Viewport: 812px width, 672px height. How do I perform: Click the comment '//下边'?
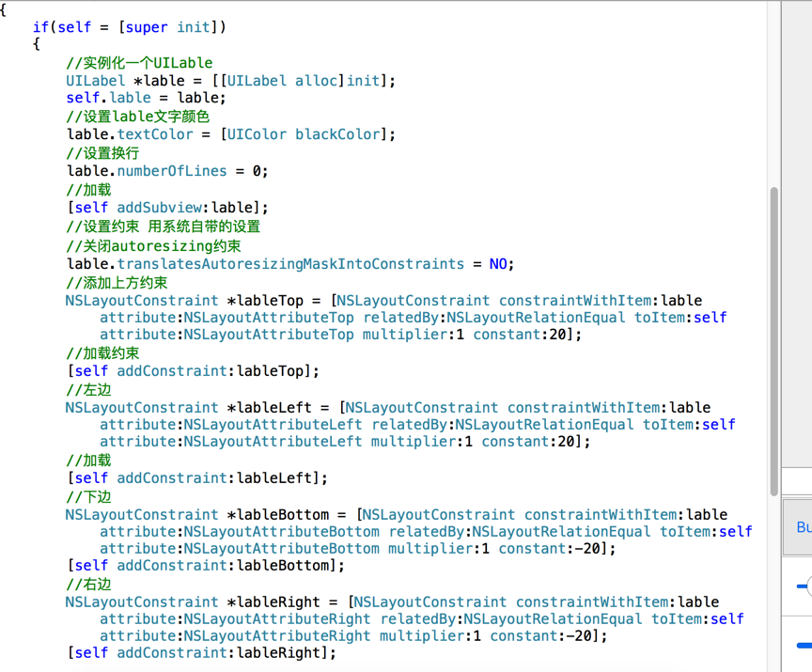tap(88, 497)
